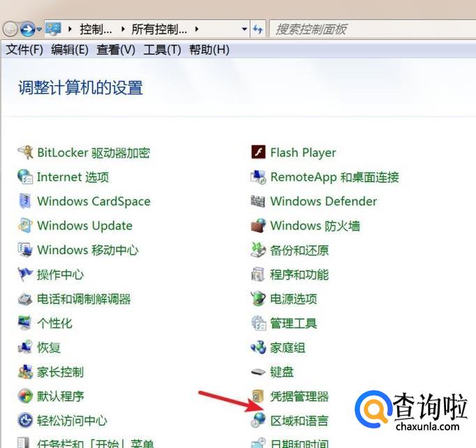Click the Region and Language globe icon

[x=258, y=421]
